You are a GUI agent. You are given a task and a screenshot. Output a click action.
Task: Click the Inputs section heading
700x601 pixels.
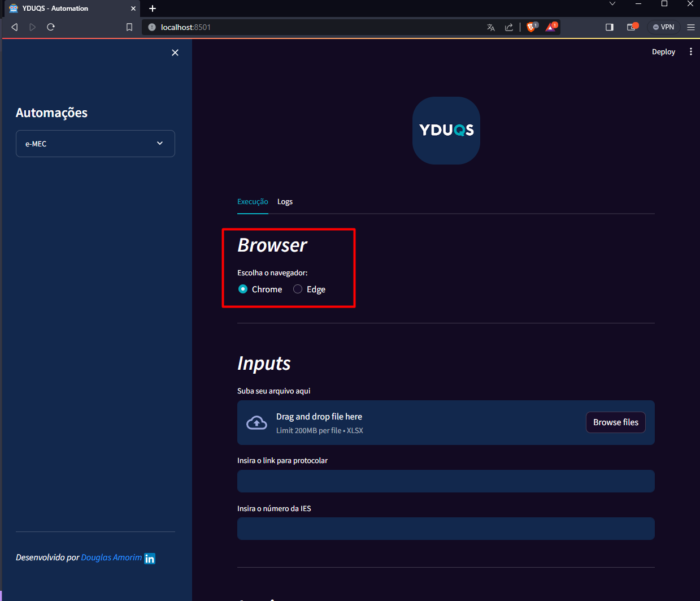(x=264, y=364)
